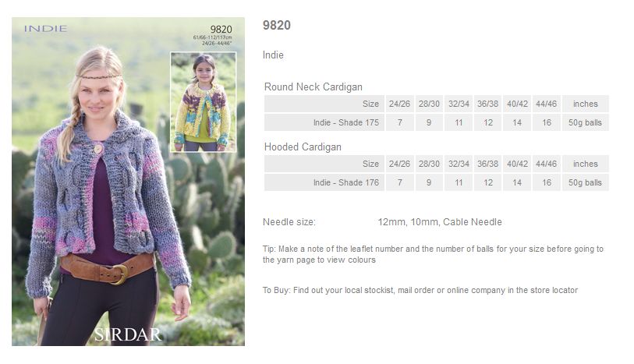Click size 24/26 in Round Neck table
This screenshot has height=364, width=634.
tap(399, 104)
